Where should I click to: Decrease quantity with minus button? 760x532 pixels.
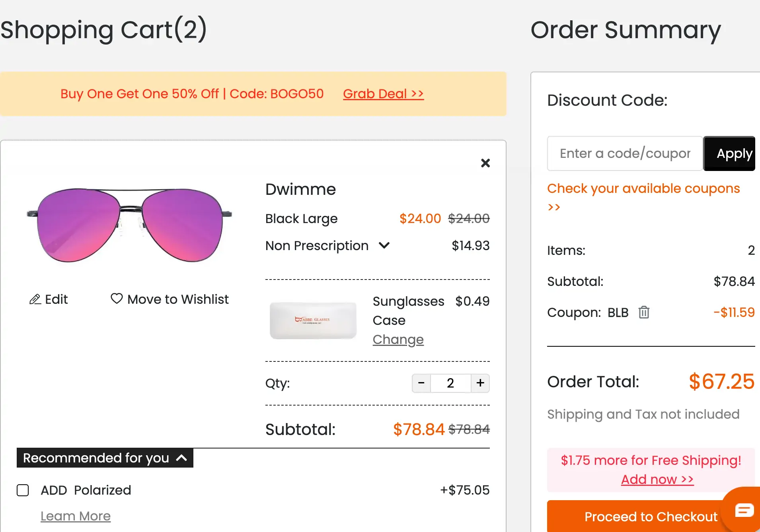(x=421, y=383)
